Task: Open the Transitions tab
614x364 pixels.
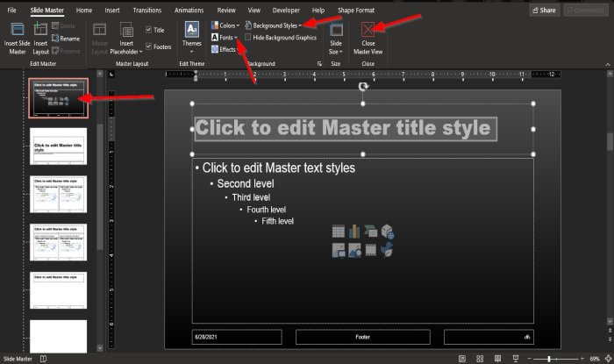Action: (146, 11)
